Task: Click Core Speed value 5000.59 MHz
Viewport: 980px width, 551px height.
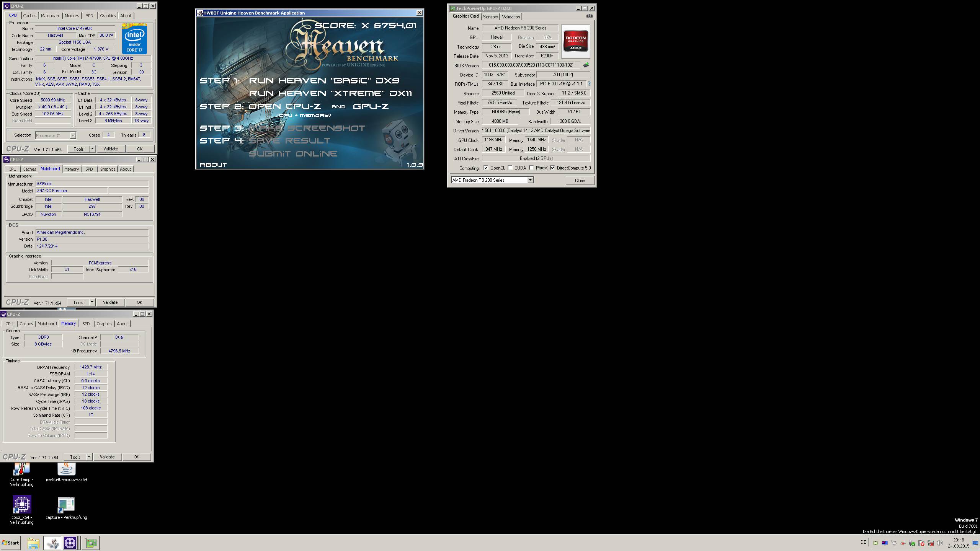Action: [53, 100]
